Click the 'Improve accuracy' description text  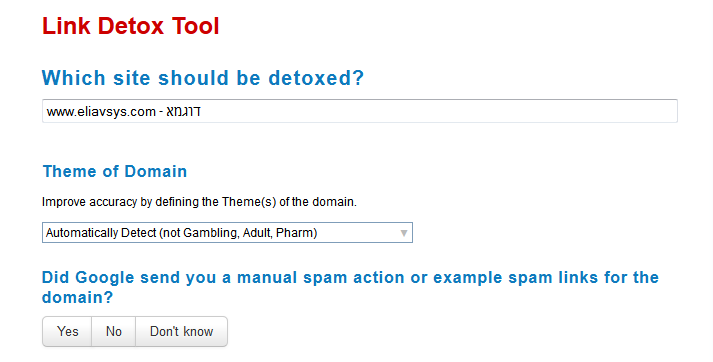[199, 202]
